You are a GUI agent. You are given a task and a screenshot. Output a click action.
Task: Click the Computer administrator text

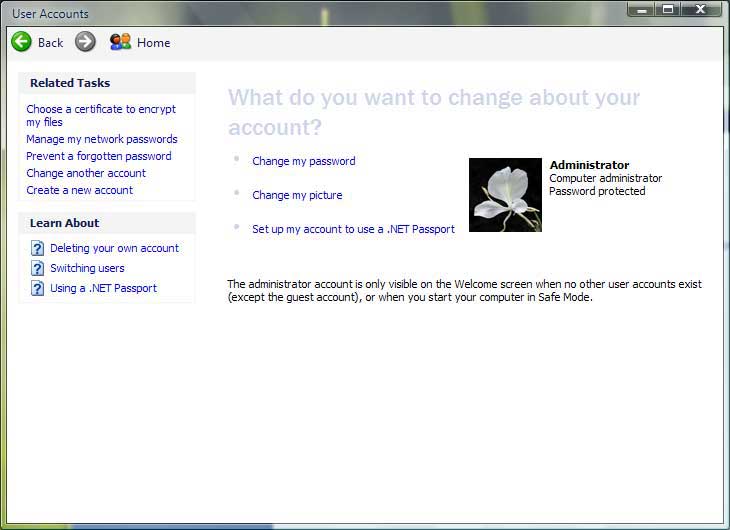click(606, 178)
